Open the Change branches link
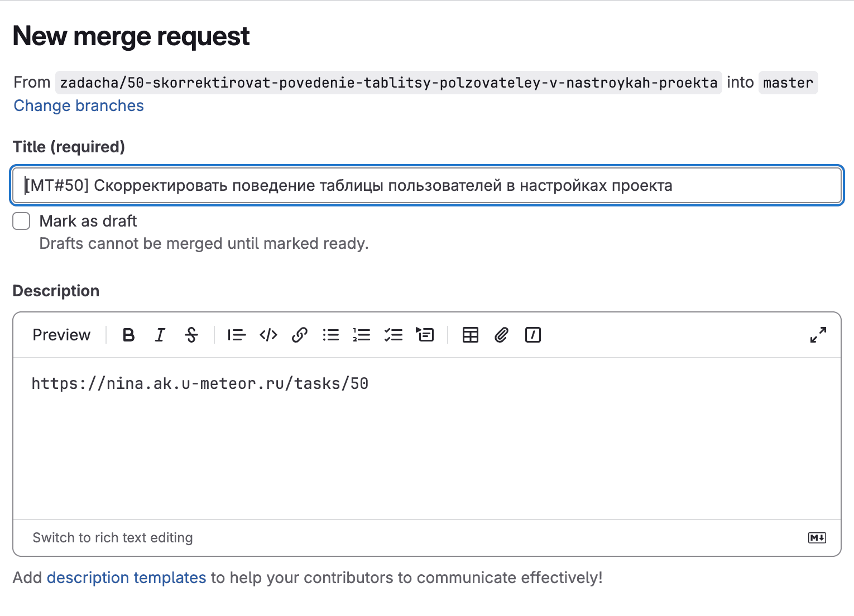The height and width of the screenshot is (616, 854). pyautogui.click(x=79, y=105)
